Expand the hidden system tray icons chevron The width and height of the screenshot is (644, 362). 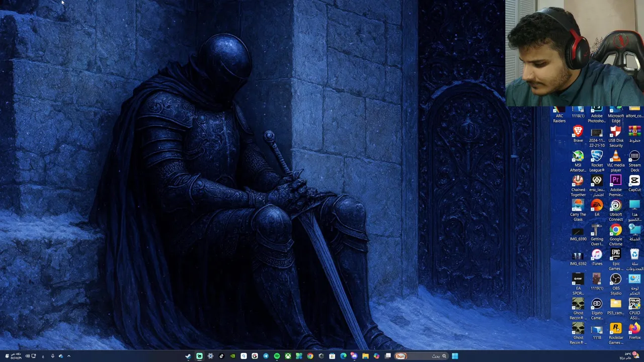pos(69,356)
